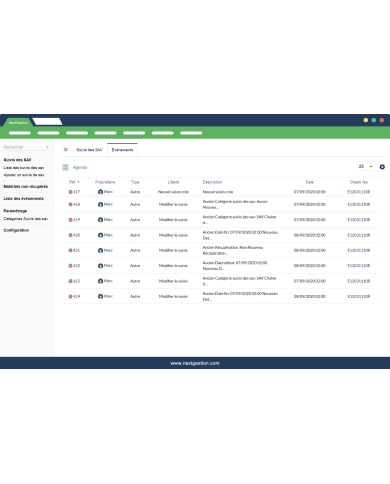Click Marc's avatar in row 418
This screenshot has height=484, width=390.
[x=100, y=204]
